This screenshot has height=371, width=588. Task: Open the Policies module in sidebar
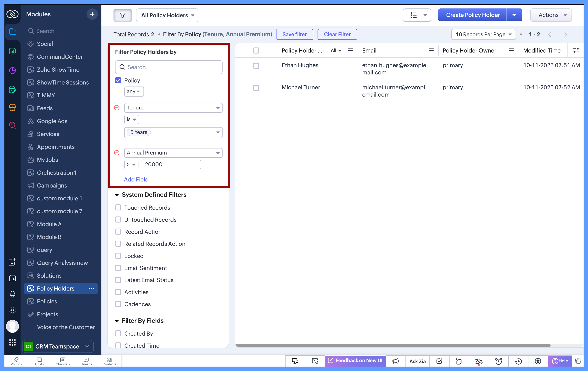(x=47, y=301)
